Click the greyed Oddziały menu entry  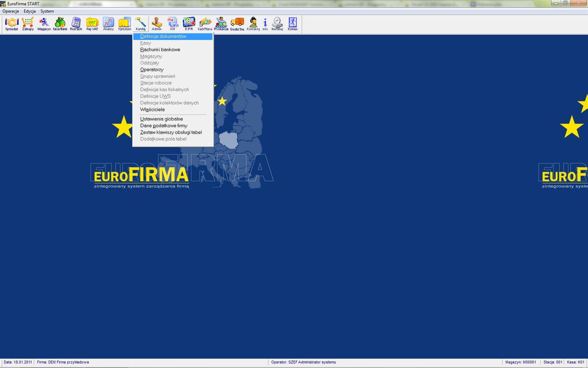(x=173, y=63)
